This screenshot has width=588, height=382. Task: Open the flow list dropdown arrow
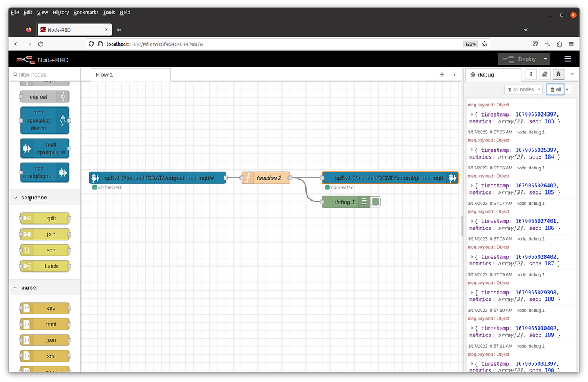click(455, 74)
